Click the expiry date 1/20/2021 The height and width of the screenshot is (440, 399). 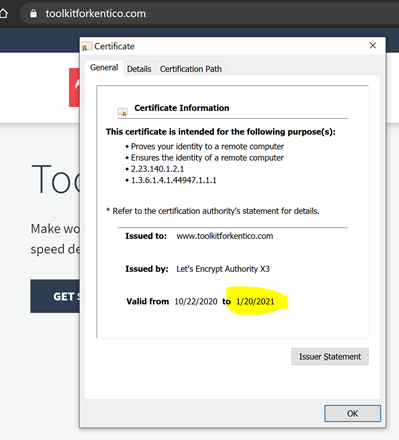click(255, 302)
